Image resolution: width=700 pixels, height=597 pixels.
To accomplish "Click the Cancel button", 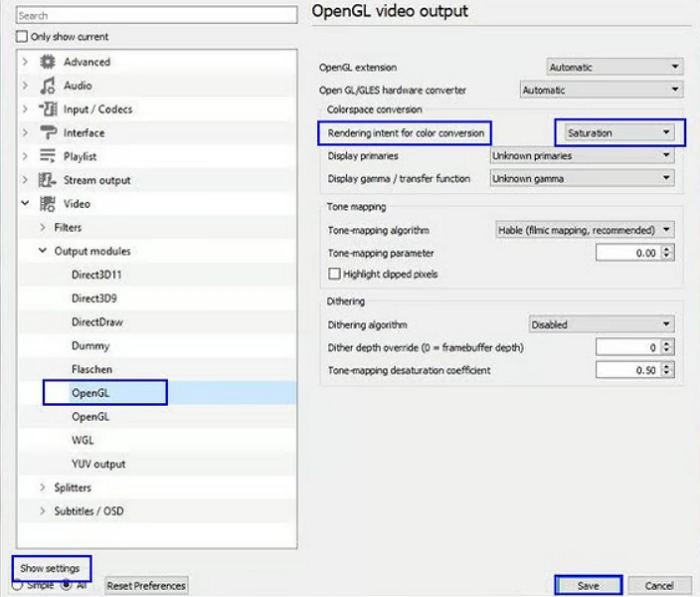I will (x=659, y=585).
